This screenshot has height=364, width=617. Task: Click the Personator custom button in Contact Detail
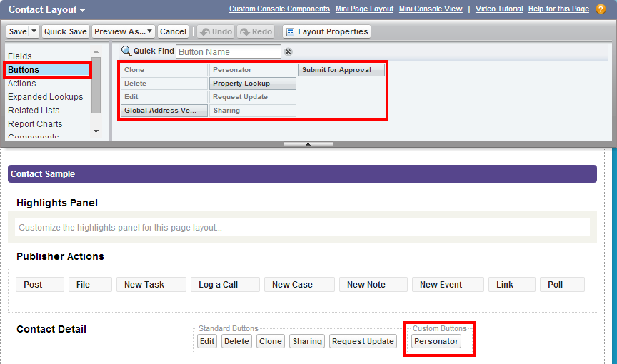tap(436, 341)
